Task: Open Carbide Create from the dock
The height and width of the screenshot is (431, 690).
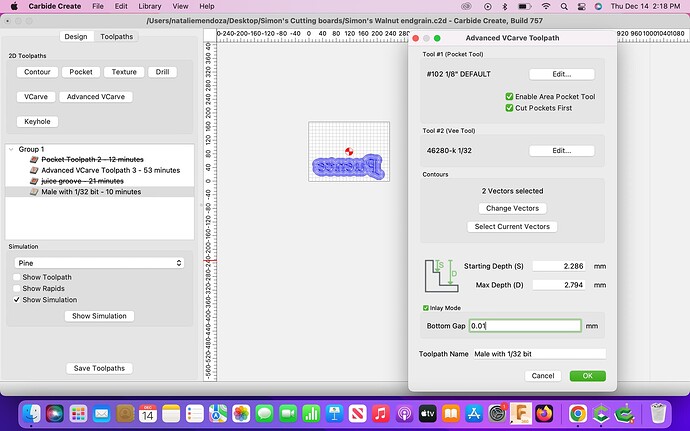Action: (601, 414)
